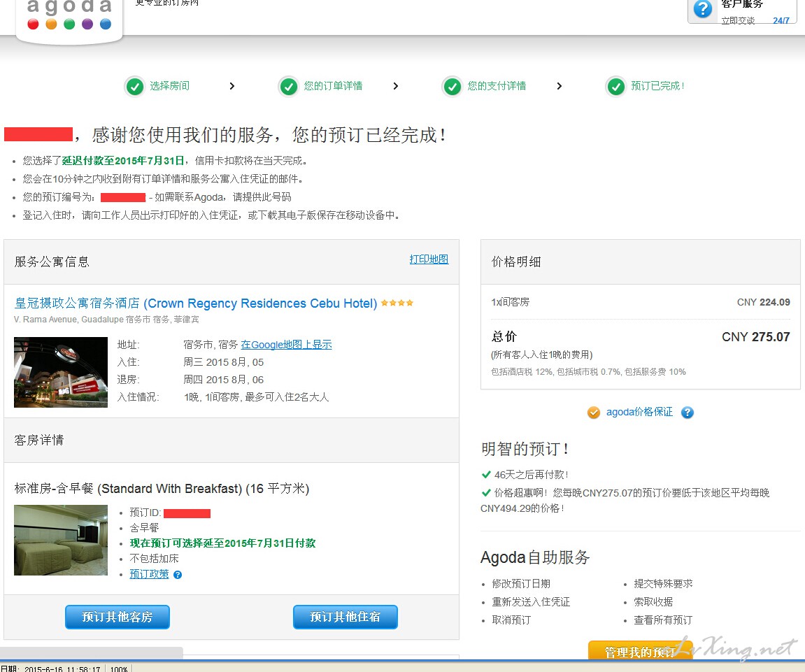Click check-out date 周四 2015 8月, 06

pos(223,380)
